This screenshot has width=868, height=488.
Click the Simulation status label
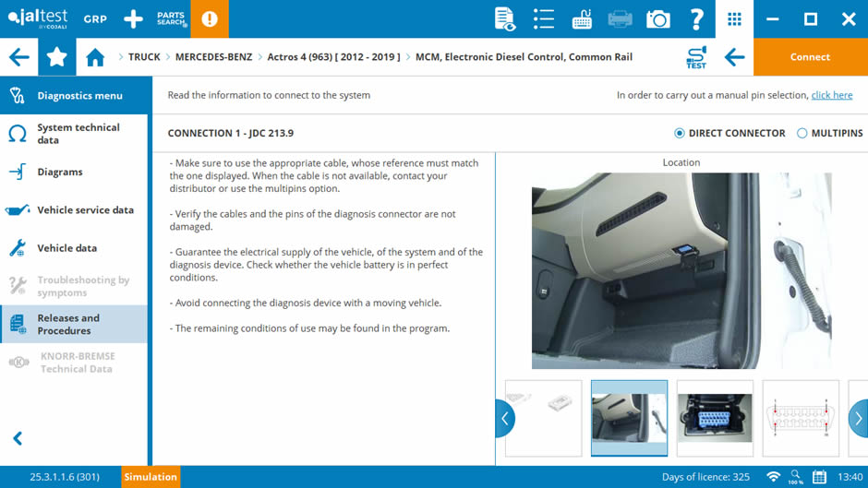(151, 477)
